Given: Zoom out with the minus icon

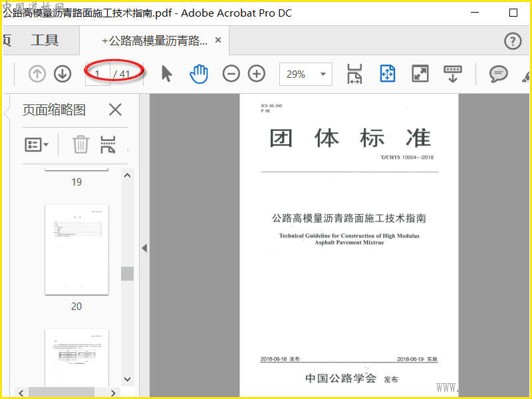Looking at the screenshot, I should (x=231, y=74).
